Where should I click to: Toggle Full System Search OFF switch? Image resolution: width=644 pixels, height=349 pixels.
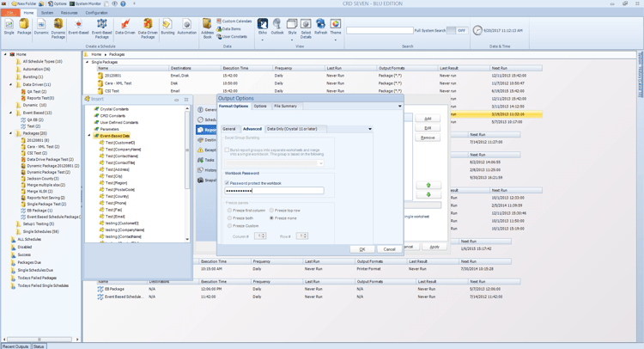pyautogui.click(x=457, y=30)
